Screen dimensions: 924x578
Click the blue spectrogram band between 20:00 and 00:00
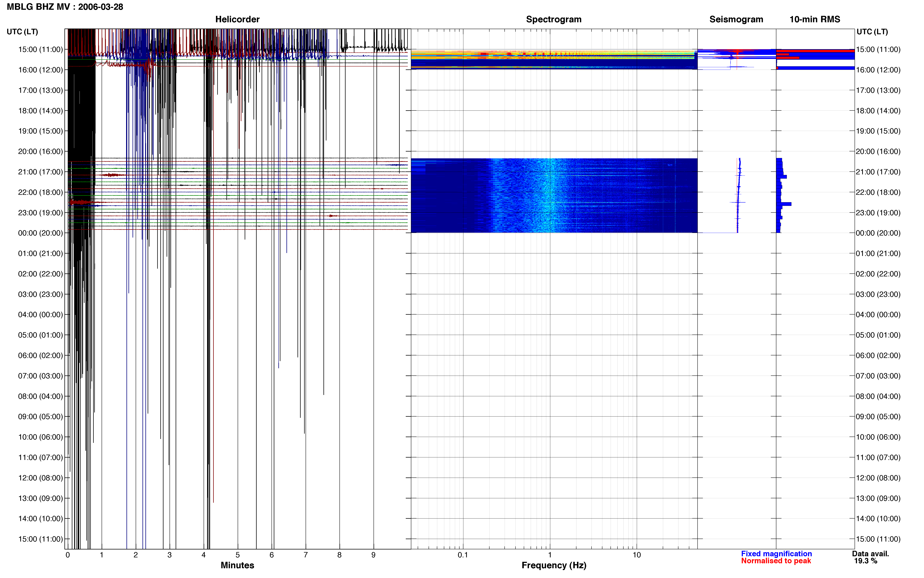[x=554, y=195]
